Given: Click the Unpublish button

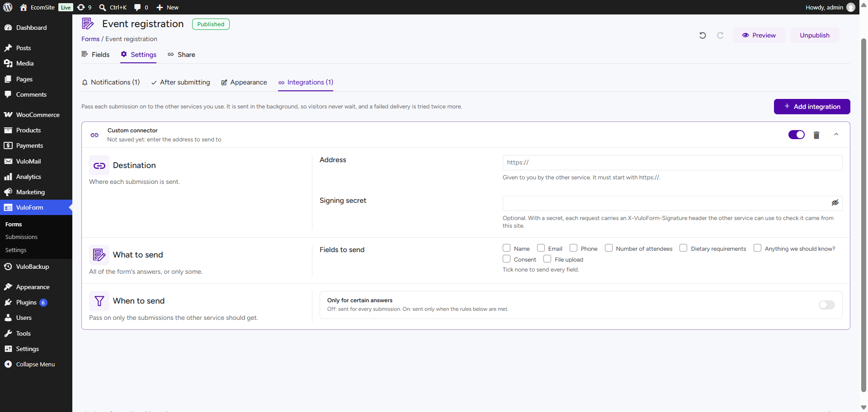Looking at the screenshot, I should pos(815,35).
